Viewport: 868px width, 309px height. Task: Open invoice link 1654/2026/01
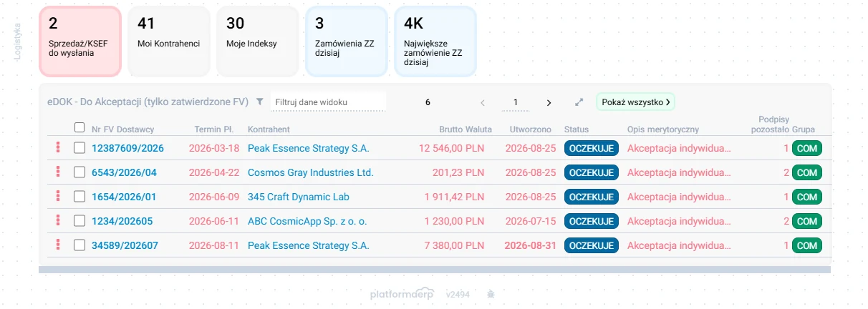[124, 197]
